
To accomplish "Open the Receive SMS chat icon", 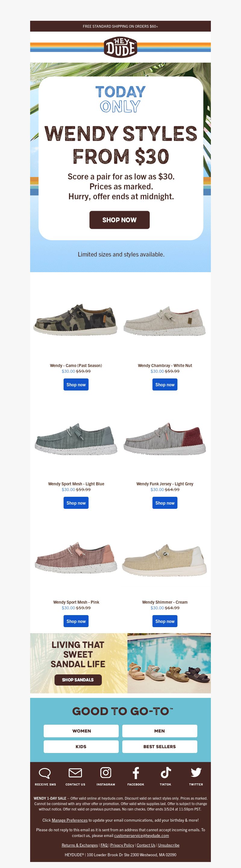I will pos(45,773).
